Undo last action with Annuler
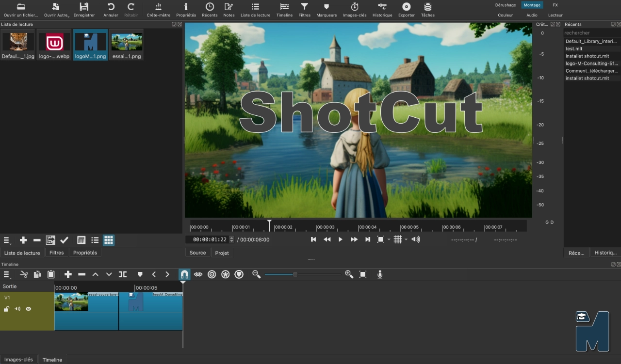The image size is (621, 364). point(111,10)
